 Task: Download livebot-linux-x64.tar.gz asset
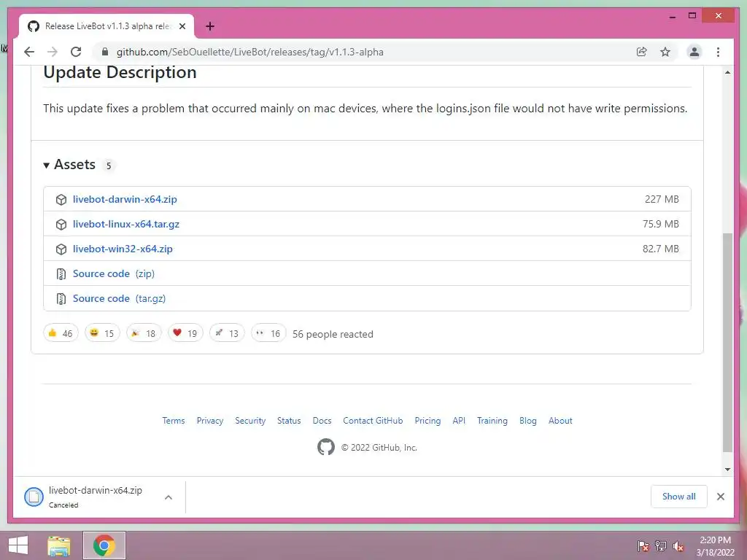point(125,224)
